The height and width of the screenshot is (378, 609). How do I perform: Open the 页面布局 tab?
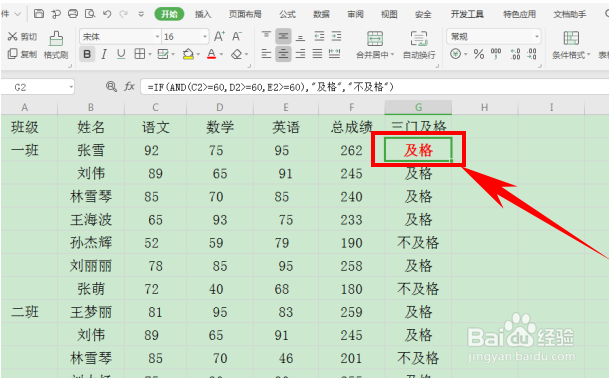(245, 14)
